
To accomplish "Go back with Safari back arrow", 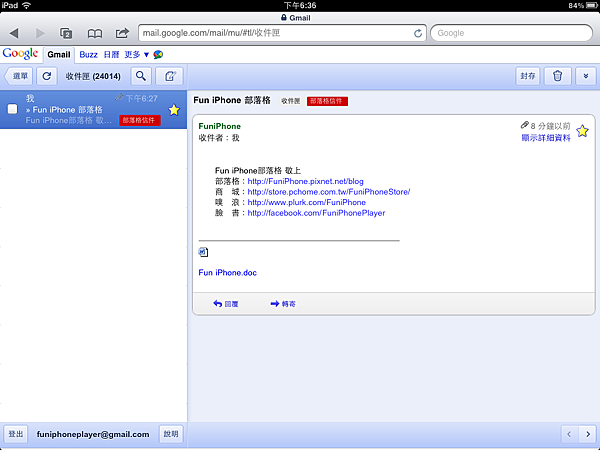I will pyautogui.click(x=14, y=33).
